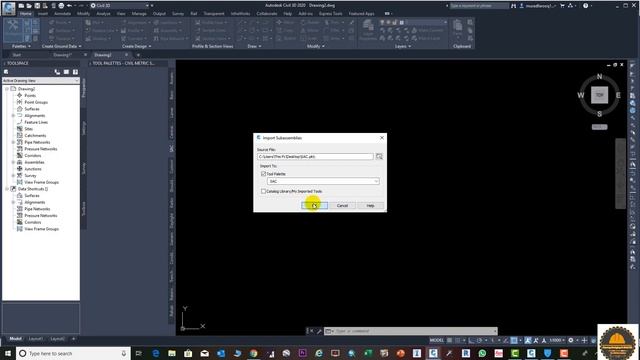Click the Undo arrow in quick access toolbar

[x=69, y=6]
